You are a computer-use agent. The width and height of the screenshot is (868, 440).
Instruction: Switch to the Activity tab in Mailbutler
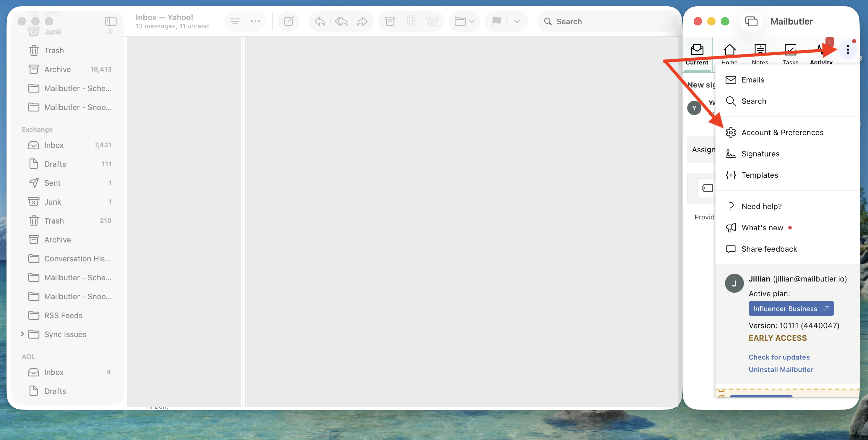tap(821, 54)
